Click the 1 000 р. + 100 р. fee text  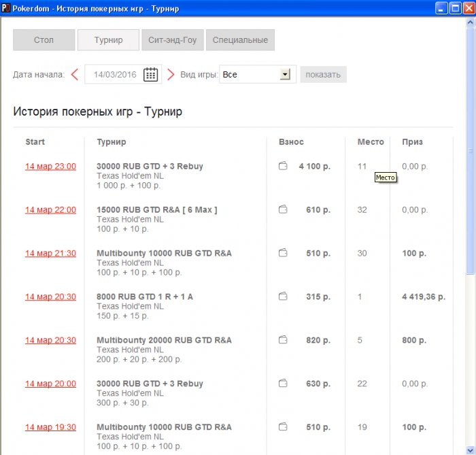pos(129,186)
